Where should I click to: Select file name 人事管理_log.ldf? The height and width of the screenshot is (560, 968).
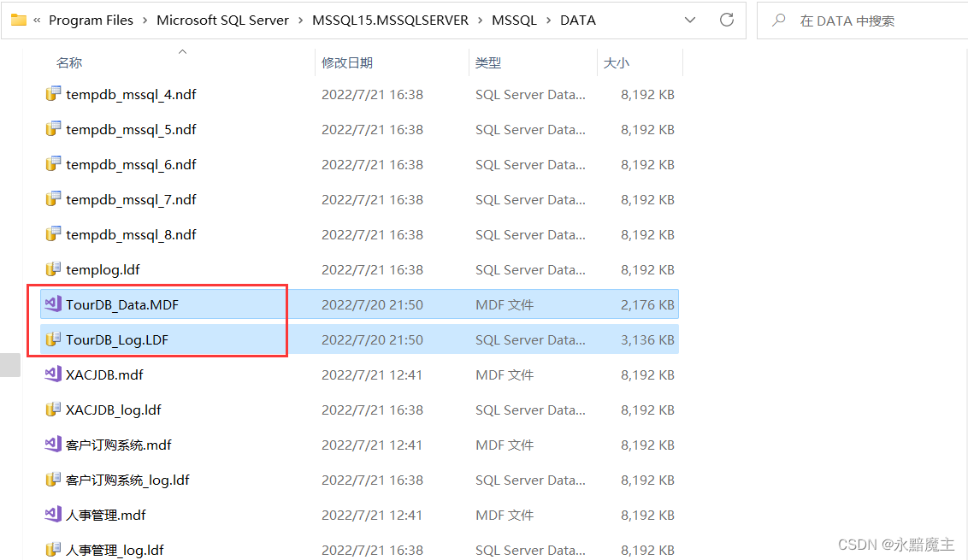pos(115,550)
